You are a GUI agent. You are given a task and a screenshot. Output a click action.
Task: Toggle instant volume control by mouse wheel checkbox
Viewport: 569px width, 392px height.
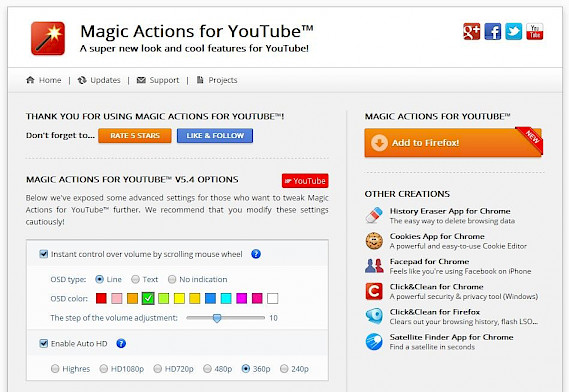pyautogui.click(x=44, y=254)
